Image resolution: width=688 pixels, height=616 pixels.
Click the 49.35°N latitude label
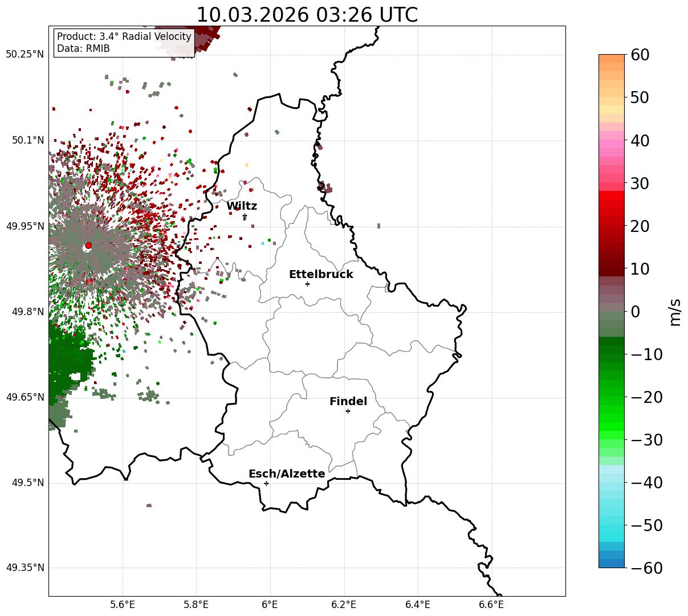point(25,568)
